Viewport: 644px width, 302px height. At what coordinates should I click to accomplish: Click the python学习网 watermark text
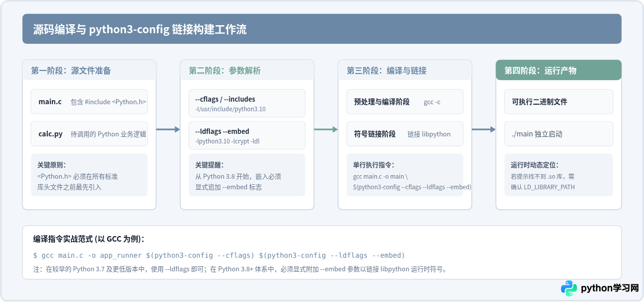[610, 288]
